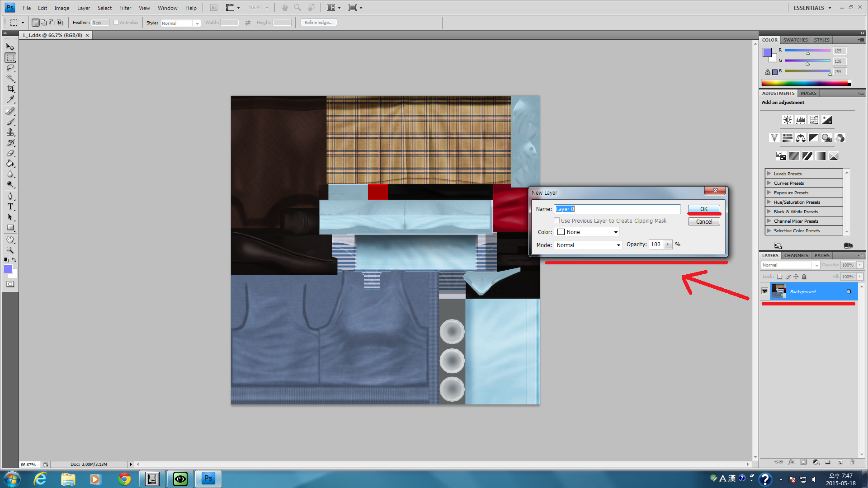The width and height of the screenshot is (868, 488).
Task: Click the color spectrum ramp bar
Action: coord(806,83)
